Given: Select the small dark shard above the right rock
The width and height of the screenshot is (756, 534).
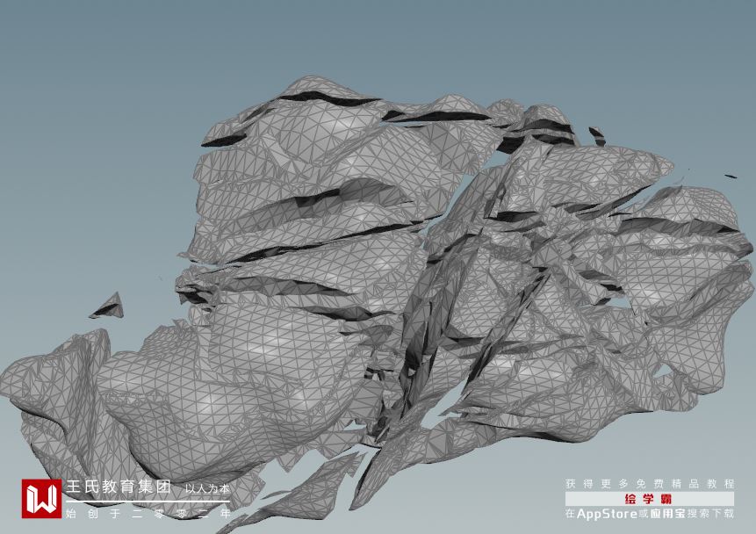Looking at the screenshot, I should point(597,135).
